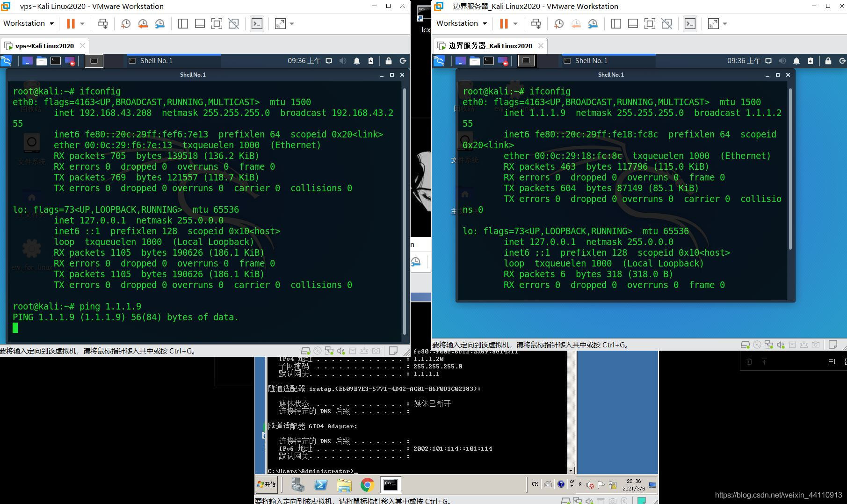Launch terminal from vps Kali panel

coord(56,61)
